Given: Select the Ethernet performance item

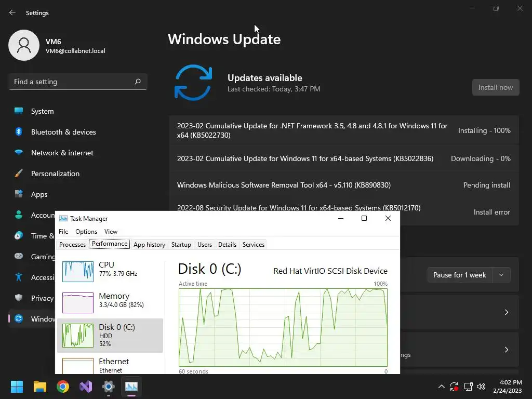Looking at the screenshot, I should click(x=110, y=365).
